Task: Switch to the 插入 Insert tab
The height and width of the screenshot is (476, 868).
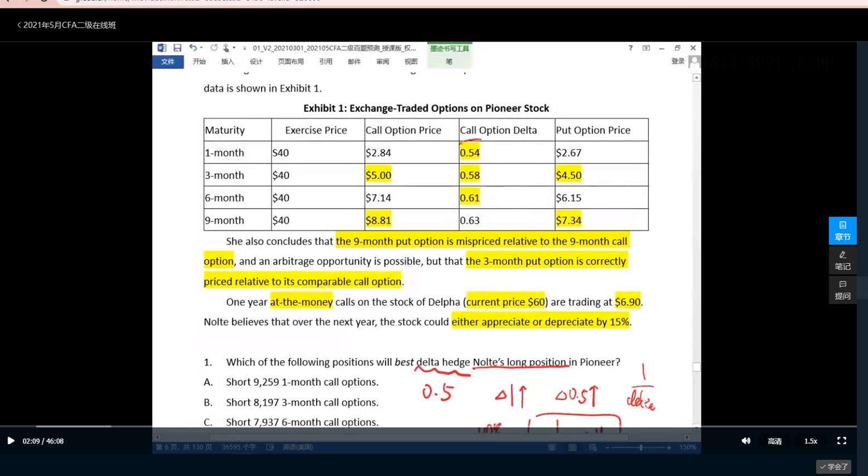Action: 227,61
